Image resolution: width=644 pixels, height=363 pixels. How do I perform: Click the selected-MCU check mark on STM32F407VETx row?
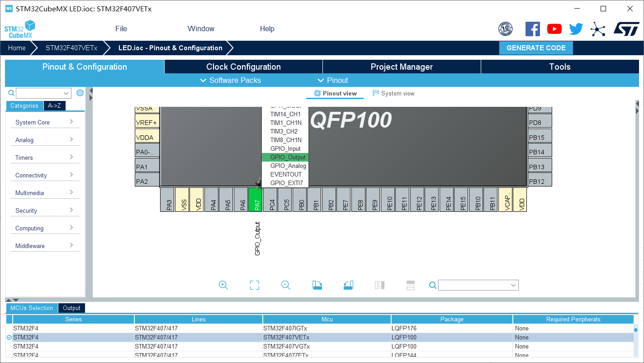click(9, 337)
